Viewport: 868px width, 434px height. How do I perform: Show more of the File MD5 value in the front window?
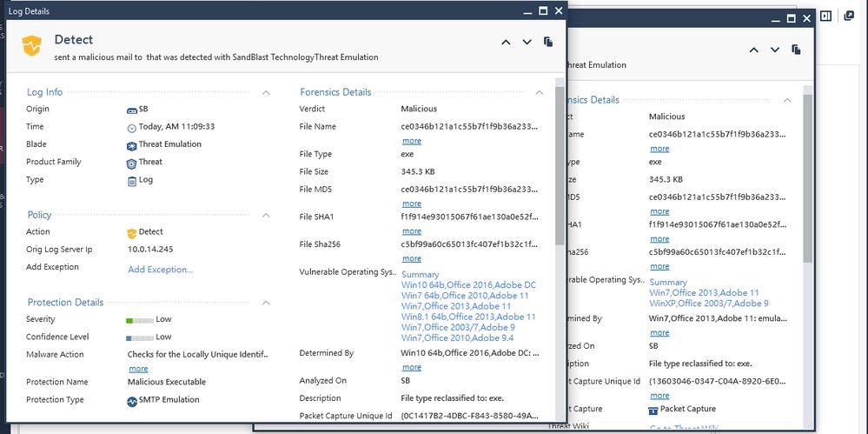click(x=412, y=204)
